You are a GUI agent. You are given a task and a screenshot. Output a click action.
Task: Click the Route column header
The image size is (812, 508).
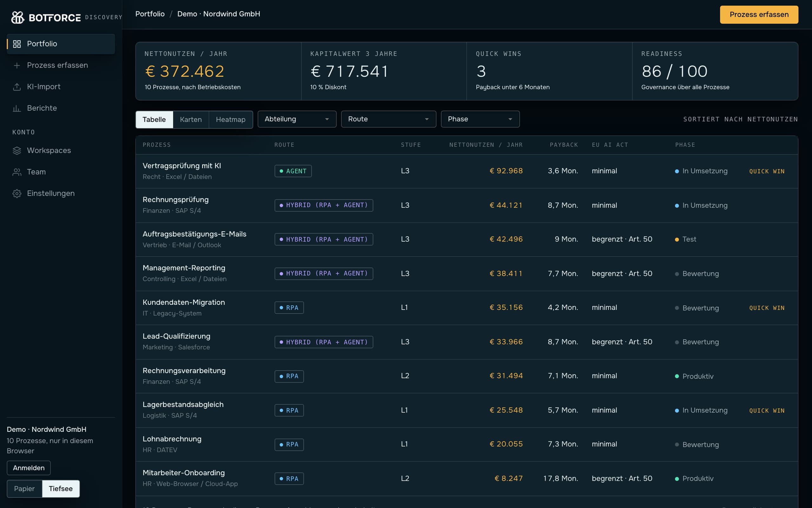pyautogui.click(x=285, y=145)
